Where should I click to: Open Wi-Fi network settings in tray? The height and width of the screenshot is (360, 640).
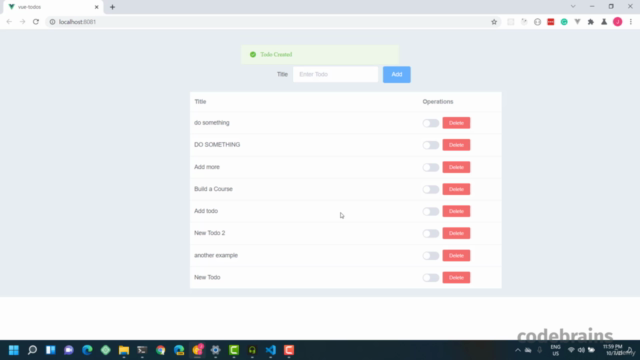click(571, 350)
